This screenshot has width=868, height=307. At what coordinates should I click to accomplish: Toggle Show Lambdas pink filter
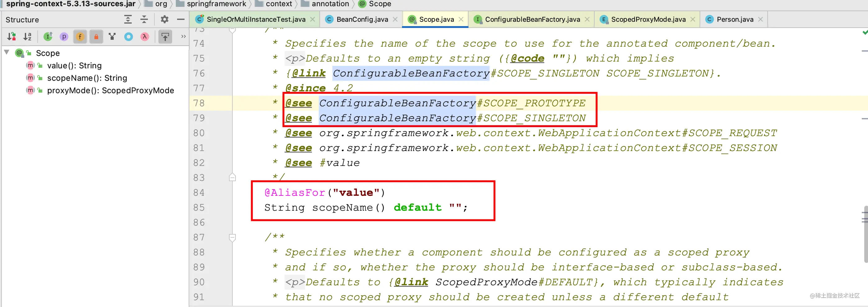(144, 36)
